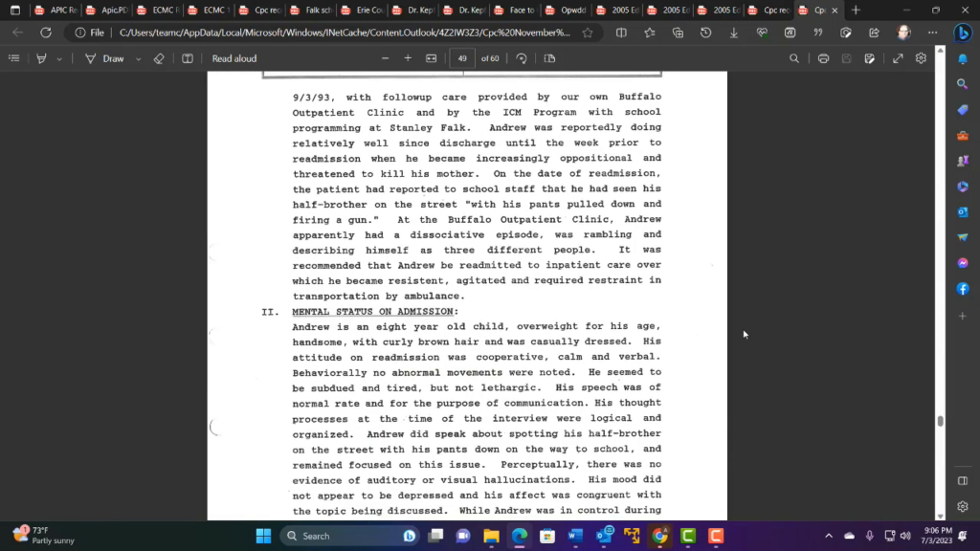Click the taskbar Search box
The width and height of the screenshot is (980, 551).
(351, 536)
